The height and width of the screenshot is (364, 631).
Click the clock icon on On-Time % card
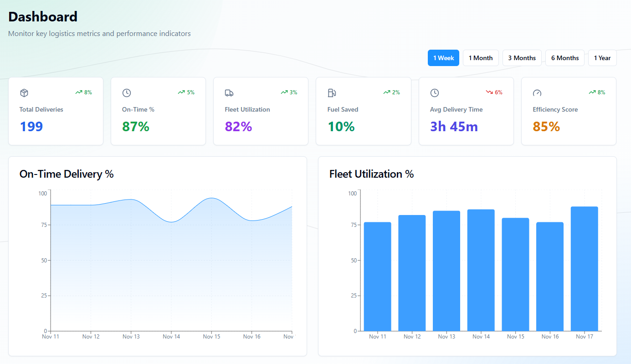[x=127, y=93]
